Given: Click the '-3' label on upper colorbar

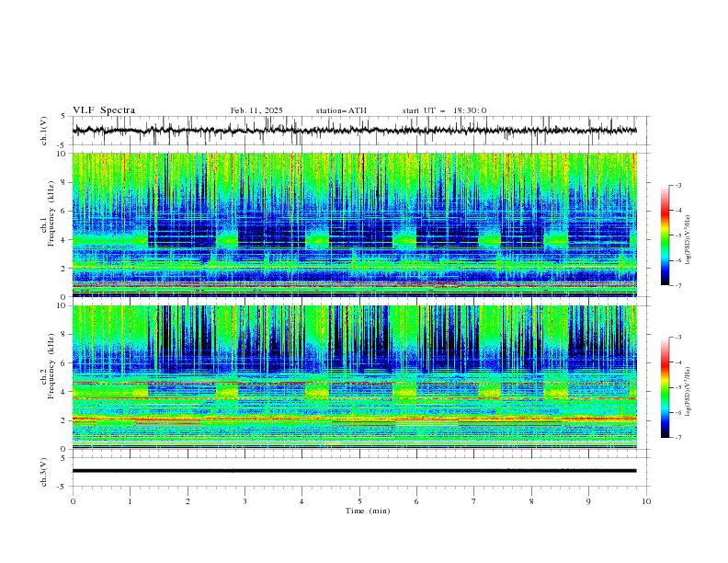Looking at the screenshot, I should click(678, 185).
